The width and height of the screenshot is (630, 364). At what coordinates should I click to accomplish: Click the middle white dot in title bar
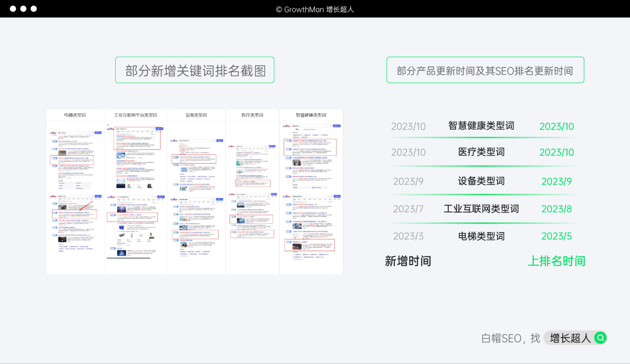(x=23, y=9)
